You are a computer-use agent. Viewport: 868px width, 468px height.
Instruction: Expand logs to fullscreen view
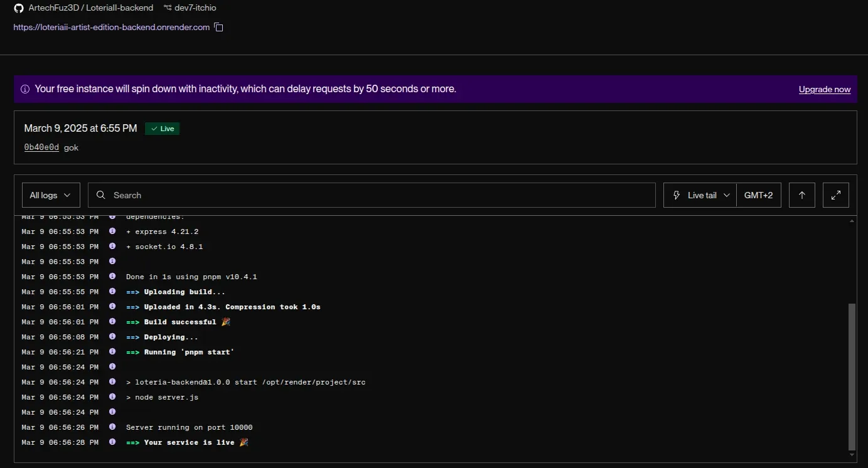tap(835, 195)
